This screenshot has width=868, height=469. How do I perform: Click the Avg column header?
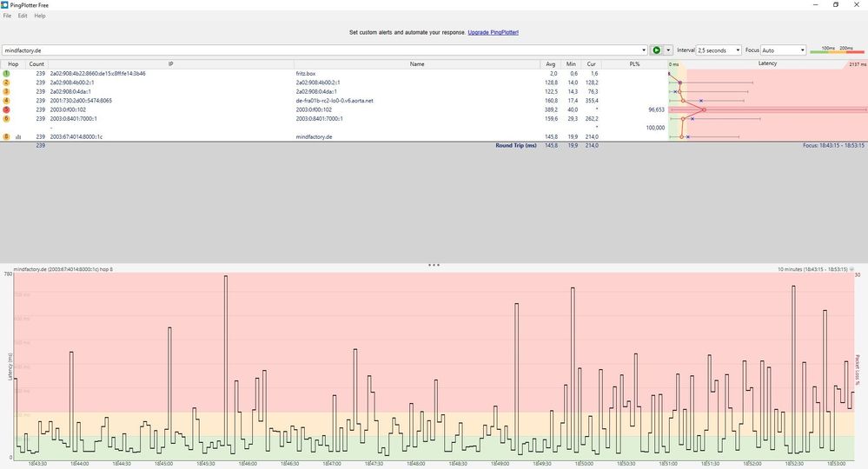click(x=550, y=64)
